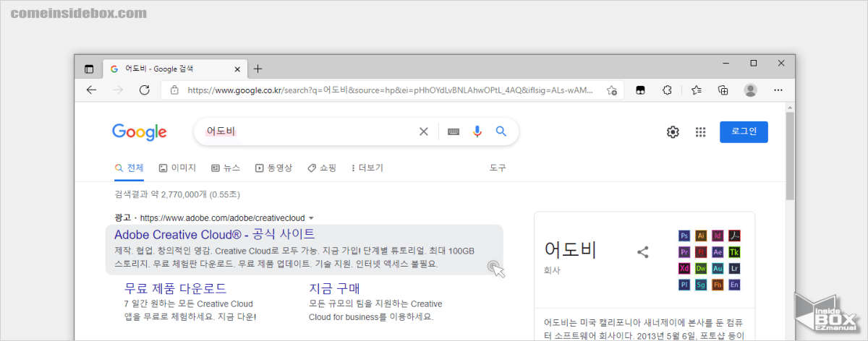The height and width of the screenshot is (341, 868).
Task: Submit search using the magnifier icon
Action: pyautogui.click(x=501, y=131)
